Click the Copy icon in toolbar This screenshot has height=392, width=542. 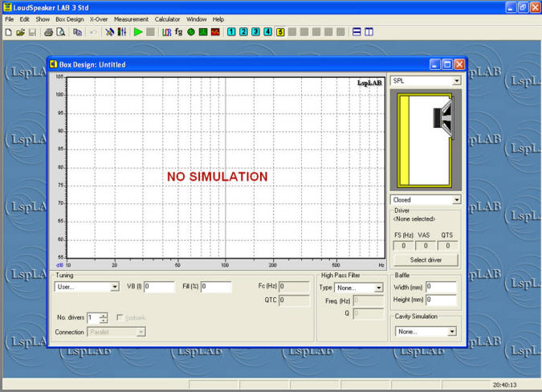click(x=77, y=32)
